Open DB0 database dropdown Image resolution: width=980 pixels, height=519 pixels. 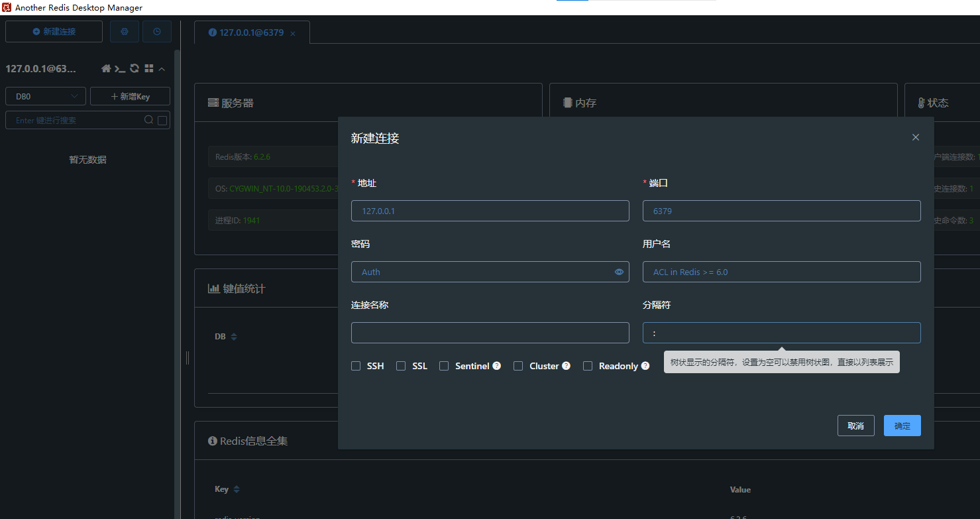click(46, 96)
